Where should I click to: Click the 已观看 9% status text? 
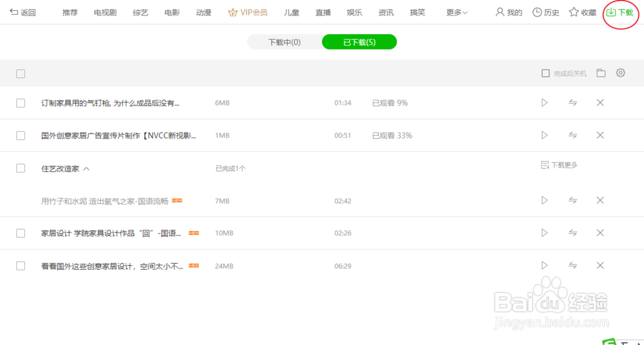(x=390, y=103)
